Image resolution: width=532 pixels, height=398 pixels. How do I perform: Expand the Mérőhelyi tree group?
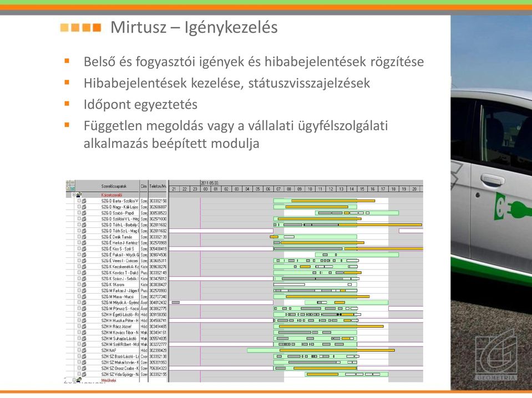[x=74, y=380]
